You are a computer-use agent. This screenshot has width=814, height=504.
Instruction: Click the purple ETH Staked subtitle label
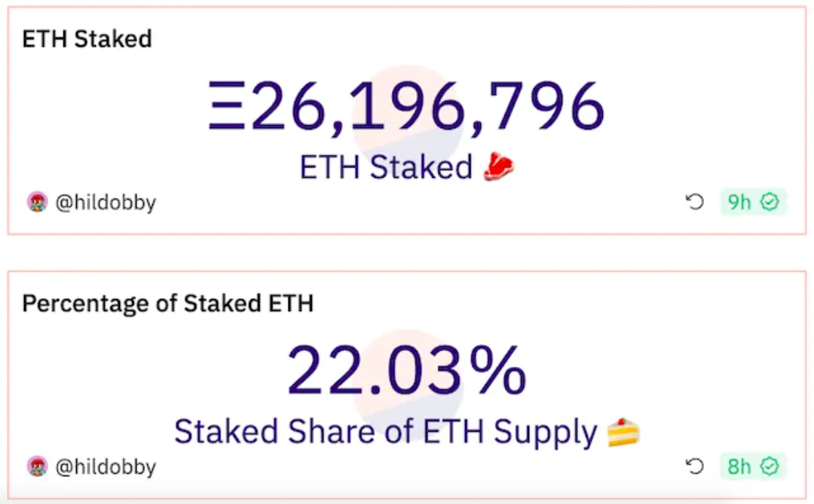pos(386,167)
